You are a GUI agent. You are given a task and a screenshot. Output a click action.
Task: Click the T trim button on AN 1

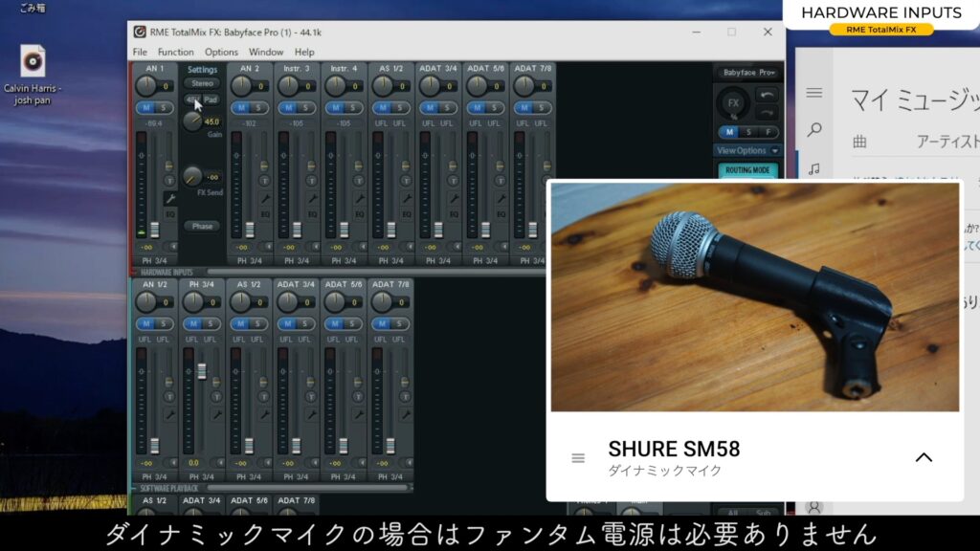(x=169, y=181)
